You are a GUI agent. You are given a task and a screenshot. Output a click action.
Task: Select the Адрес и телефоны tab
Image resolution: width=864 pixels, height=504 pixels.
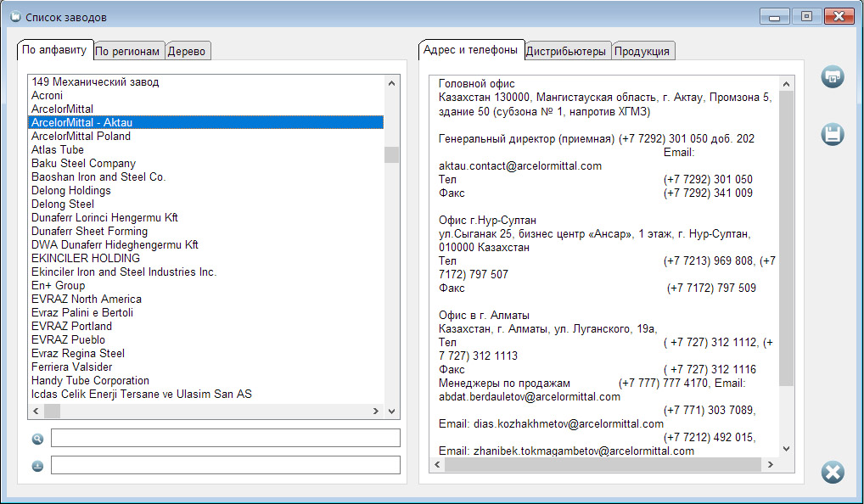pos(470,49)
